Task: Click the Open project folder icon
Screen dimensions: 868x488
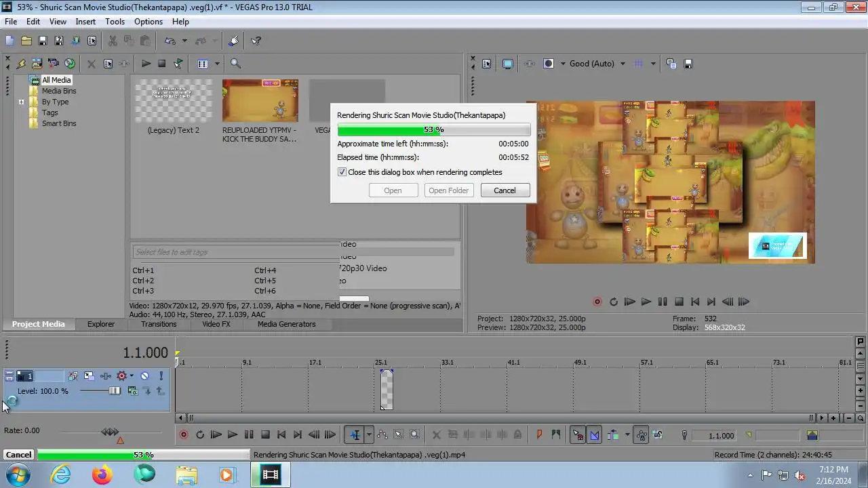Action: (x=26, y=41)
